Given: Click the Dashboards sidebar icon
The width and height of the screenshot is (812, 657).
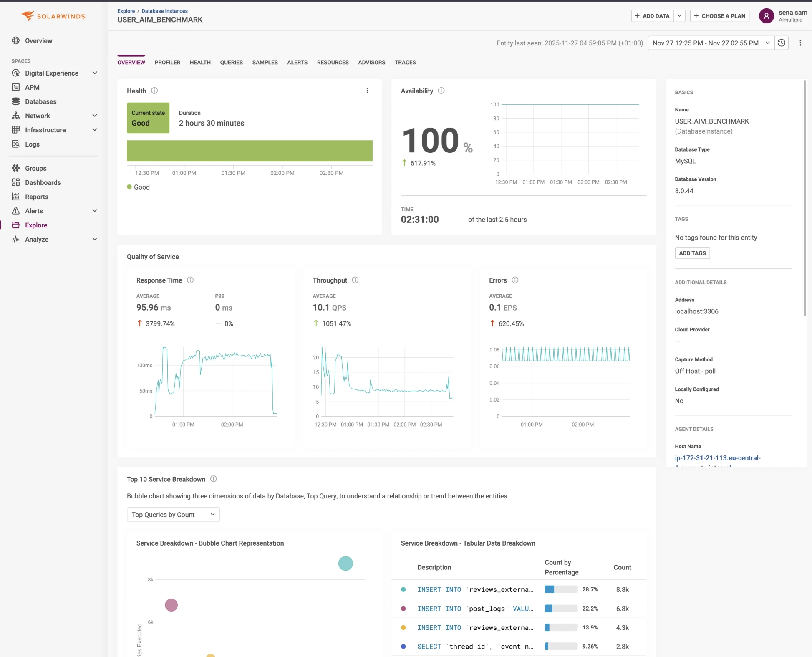Looking at the screenshot, I should [16, 182].
